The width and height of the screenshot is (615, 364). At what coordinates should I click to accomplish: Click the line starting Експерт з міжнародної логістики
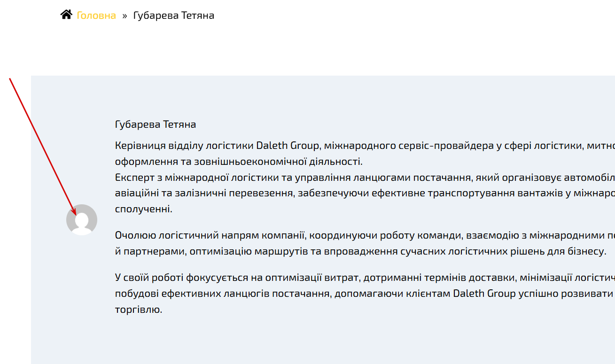365,177
